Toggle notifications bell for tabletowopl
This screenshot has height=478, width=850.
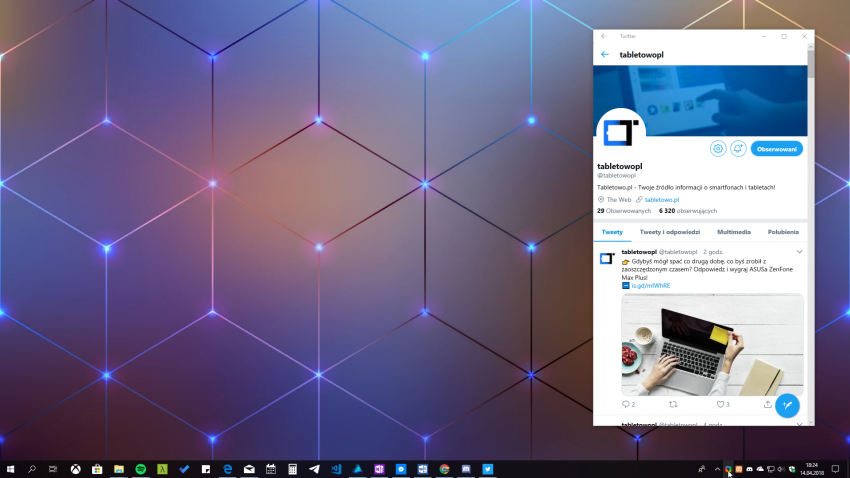(x=738, y=148)
